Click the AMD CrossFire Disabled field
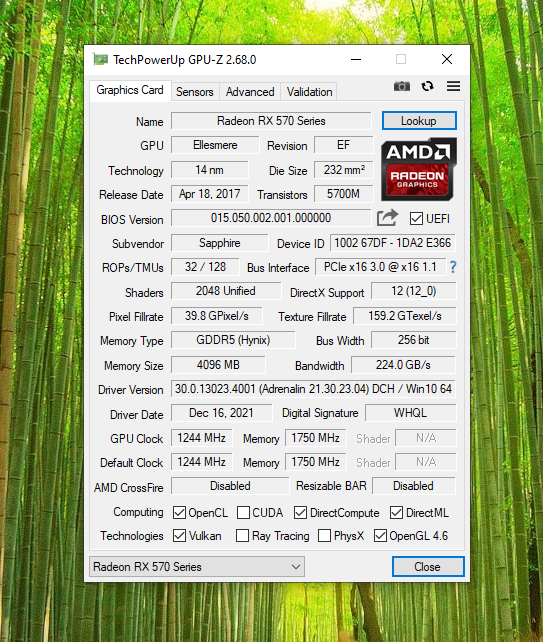This screenshot has width=543, height=642. [230, 486]
